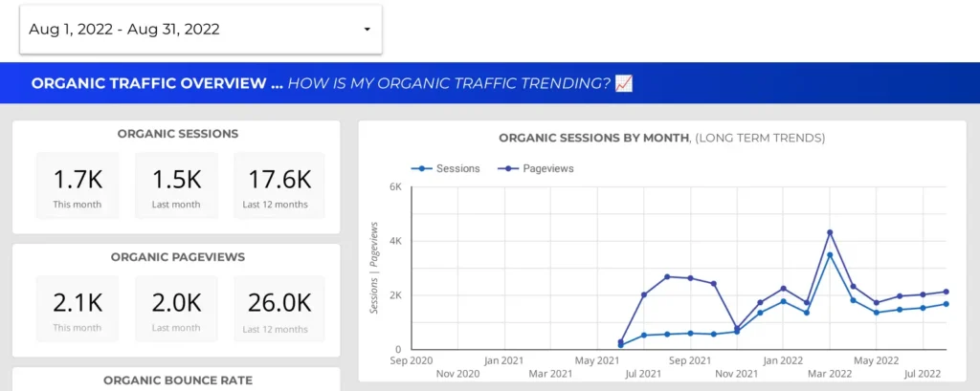Click the last Pageviews data point
The image size is (980, 391).
pos(946,292)
